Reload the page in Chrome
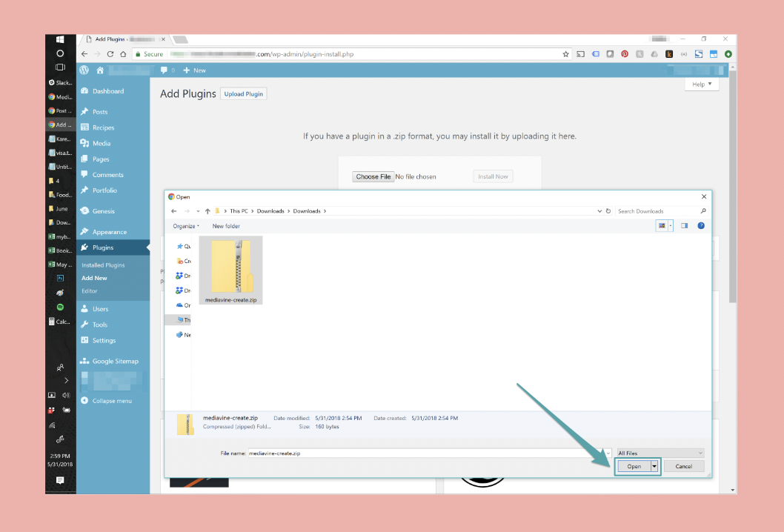784x532 pixels. pos(110,54)
